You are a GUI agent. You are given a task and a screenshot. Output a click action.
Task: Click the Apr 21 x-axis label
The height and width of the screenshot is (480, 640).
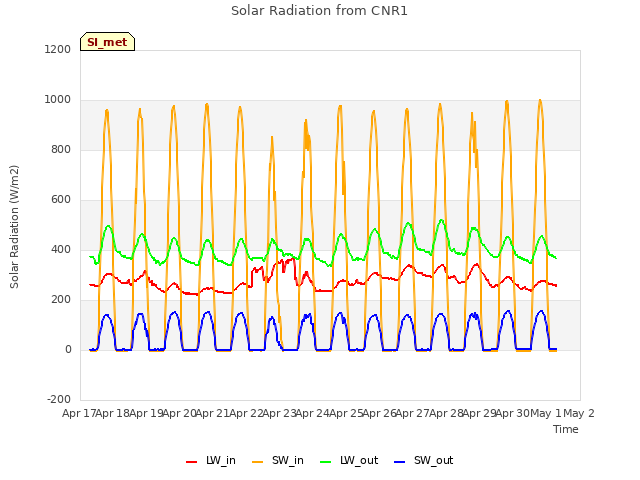[212, 413]
